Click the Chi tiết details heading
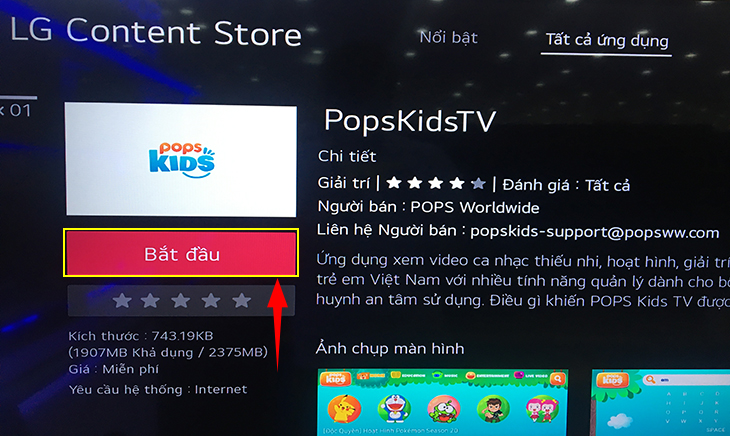The image size is (730, 436). pos(347,156)
